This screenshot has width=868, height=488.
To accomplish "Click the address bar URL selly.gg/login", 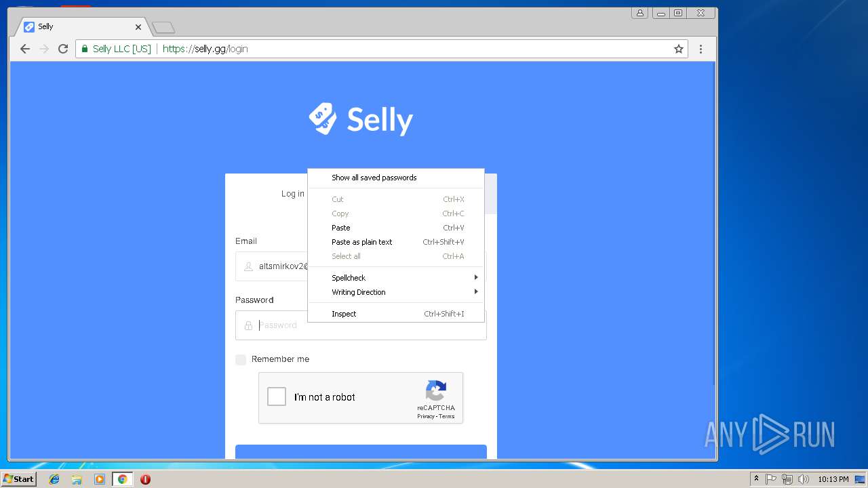I will pos(205,49).
